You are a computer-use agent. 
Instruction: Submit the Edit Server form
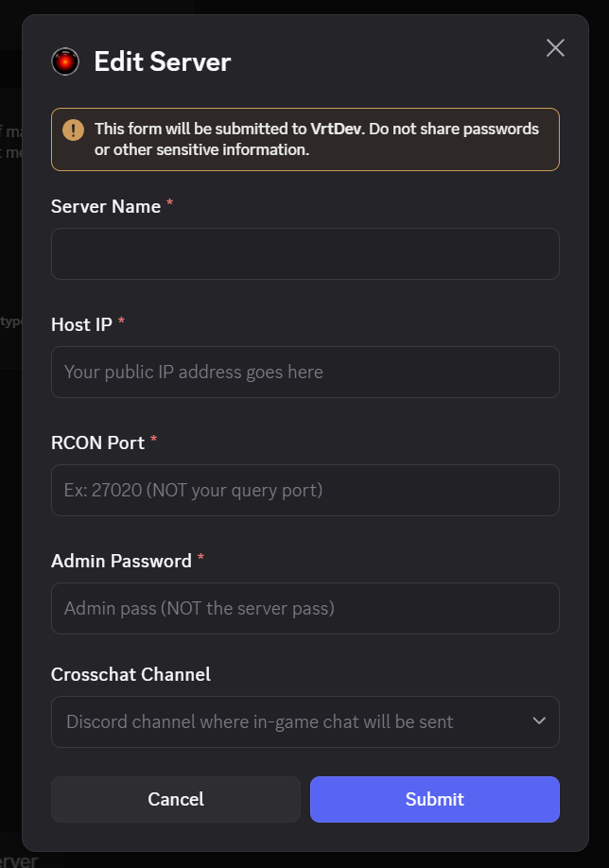pyautogui.click(x=434, y=799)
